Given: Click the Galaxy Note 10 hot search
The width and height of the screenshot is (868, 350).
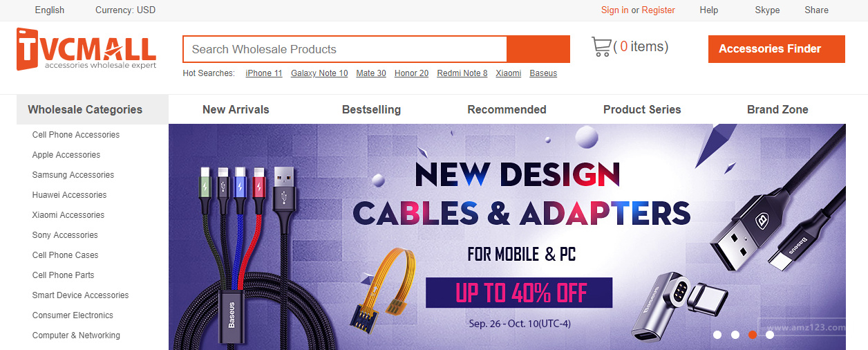Looking at the screenshot, I should (x=319, y=73).
